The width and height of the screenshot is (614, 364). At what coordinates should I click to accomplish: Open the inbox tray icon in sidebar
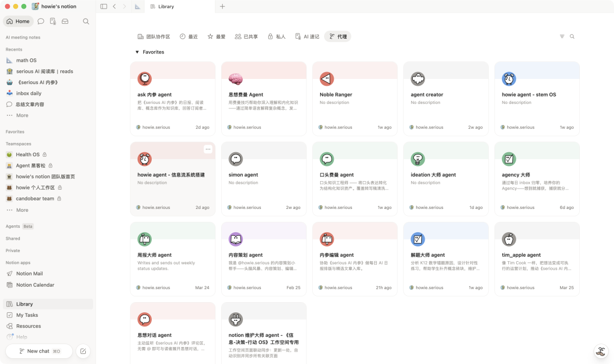point(65,22)
